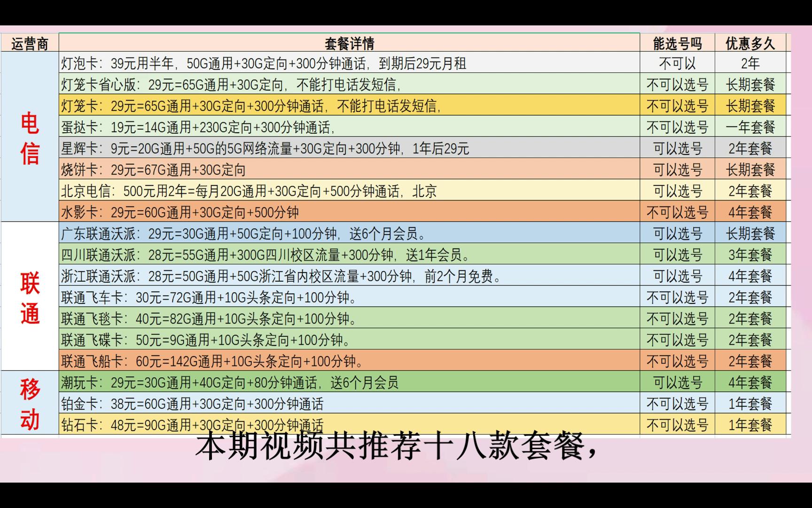
Task: Click 2年套餐 in 星辉卡 row
Action: pyautogui.click(x=750, y=148)
